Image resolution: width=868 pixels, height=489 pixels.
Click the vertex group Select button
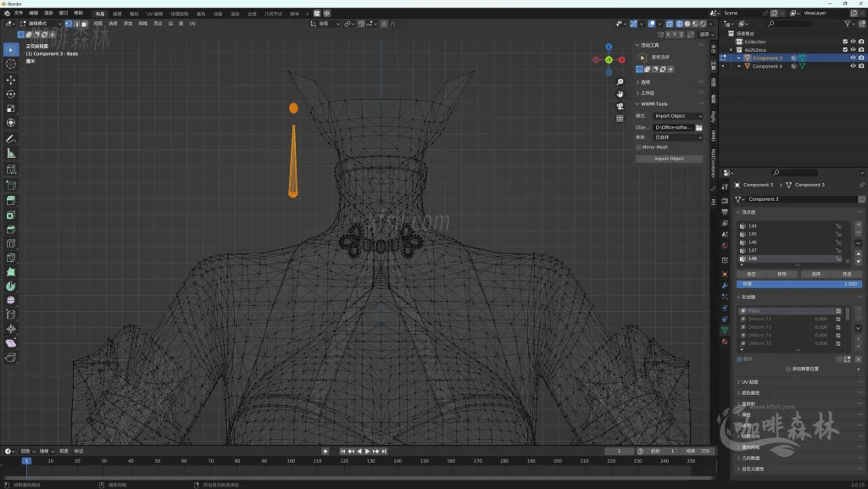[x=815, y=275]
